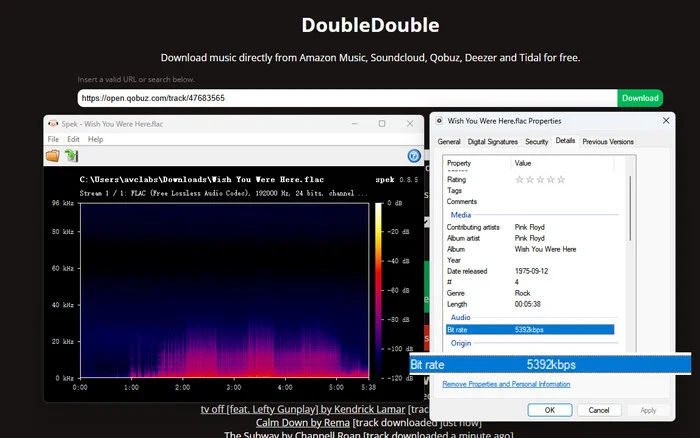Click the FLAC stream info line
Screen dimensions: 700x438
click(x=223, y=193)
